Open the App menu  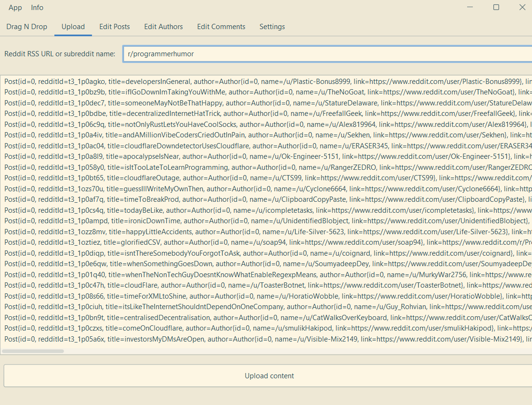pyautogui.click(x=15, y=8)
